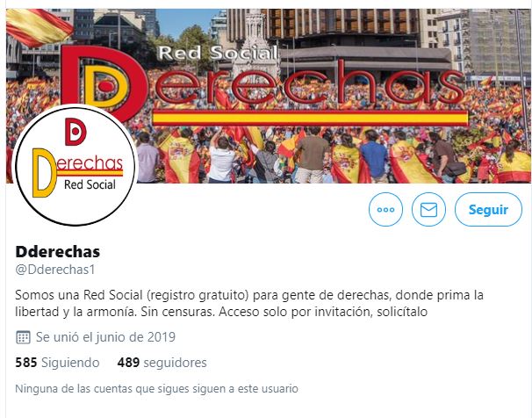
Task: Open the three-dots more options menu
Action: click(x=385, y=209)
